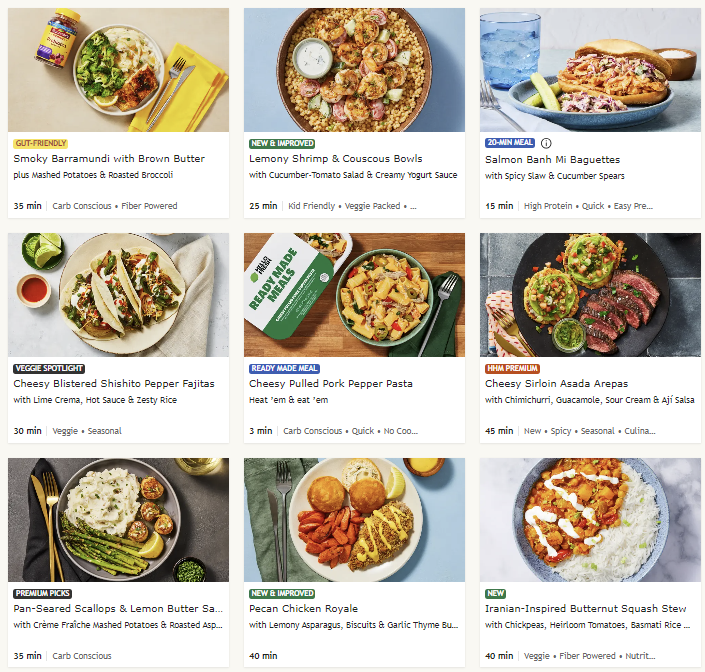Open the Cheesy Pulled Pork Pepper Pasta title

click(331, 384)
